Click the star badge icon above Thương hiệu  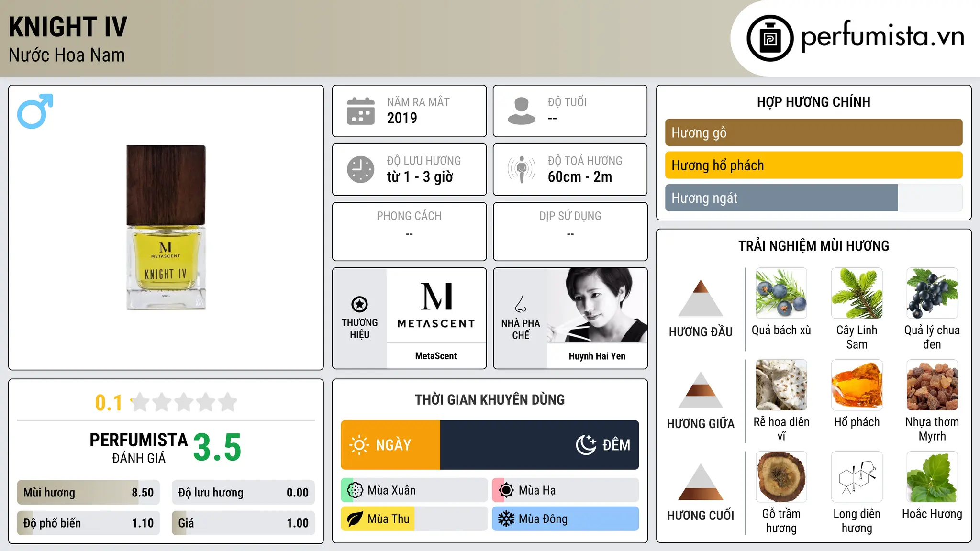coord(359,304)
